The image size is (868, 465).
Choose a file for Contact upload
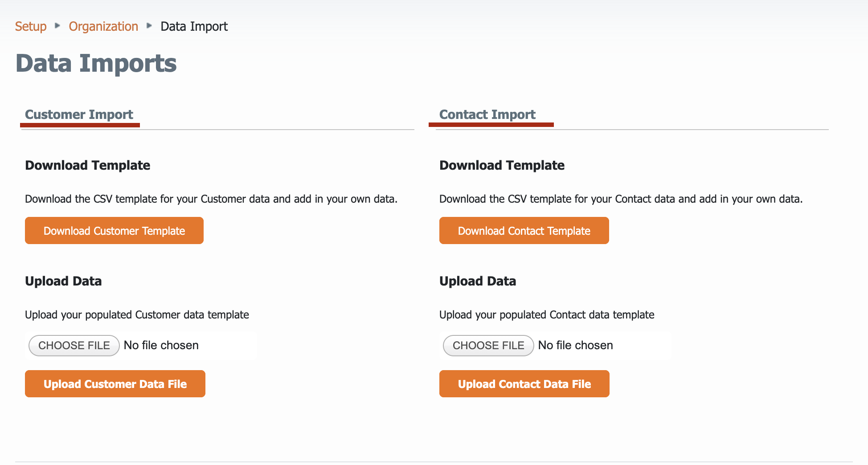[488, 346]
